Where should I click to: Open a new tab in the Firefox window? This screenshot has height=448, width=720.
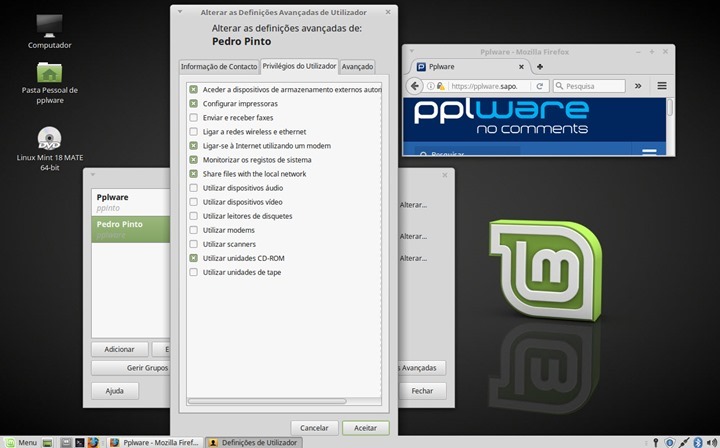pyautogui.click(x=540, y=67)
